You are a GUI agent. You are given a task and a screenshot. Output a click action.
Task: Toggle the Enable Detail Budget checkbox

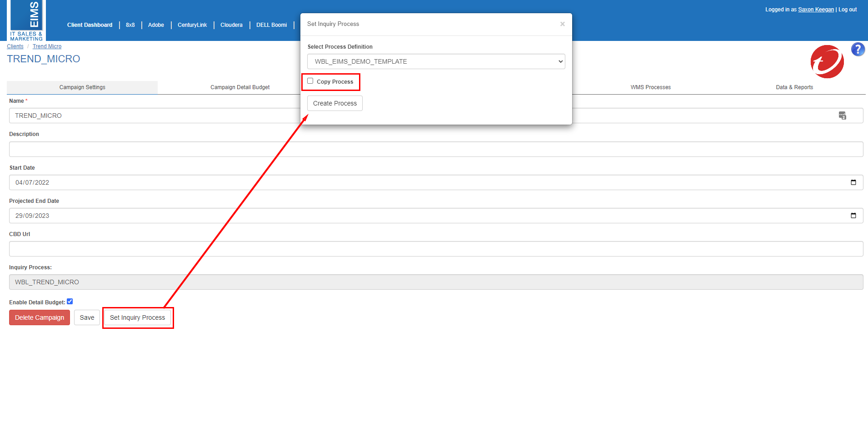70,301
